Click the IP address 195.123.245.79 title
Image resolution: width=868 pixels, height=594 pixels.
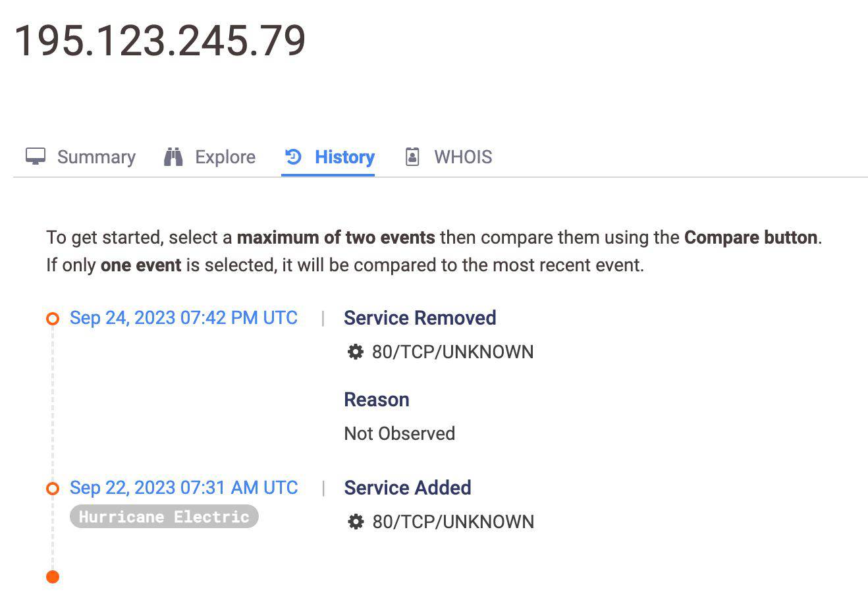click(x=160, y=41)
